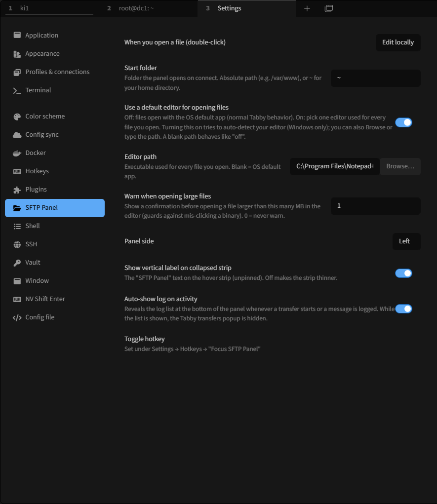Go to the Vault settings section
The image size is (437, 504).
[55, 263]
